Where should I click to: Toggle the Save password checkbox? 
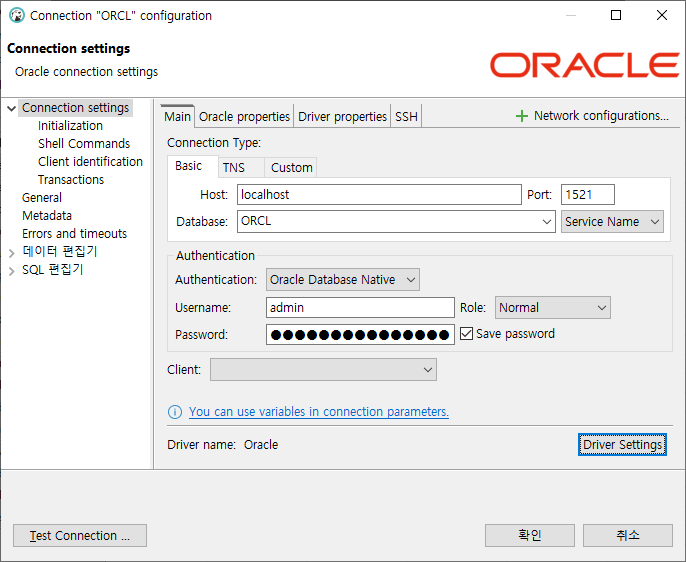click(466, 334)
